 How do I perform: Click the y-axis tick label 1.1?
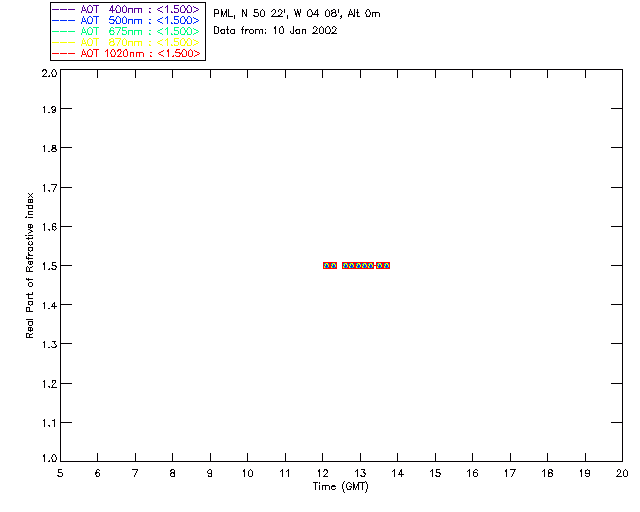pyautogui.click(x=49, y=423)
